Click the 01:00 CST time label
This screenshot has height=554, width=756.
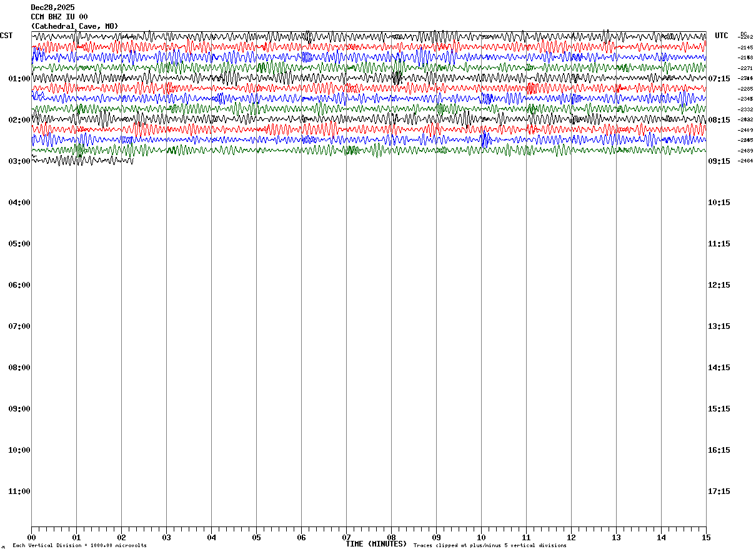19,79
